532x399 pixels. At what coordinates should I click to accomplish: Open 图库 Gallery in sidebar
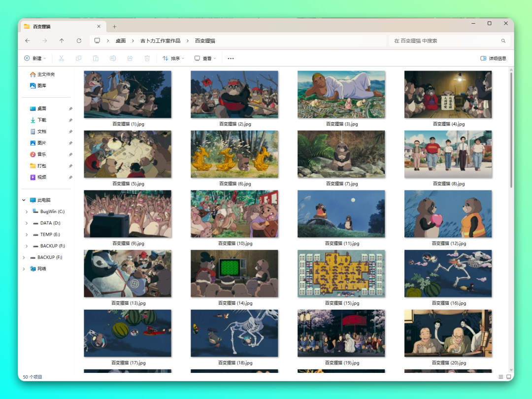pyautogui.click(x=38, y=86)
